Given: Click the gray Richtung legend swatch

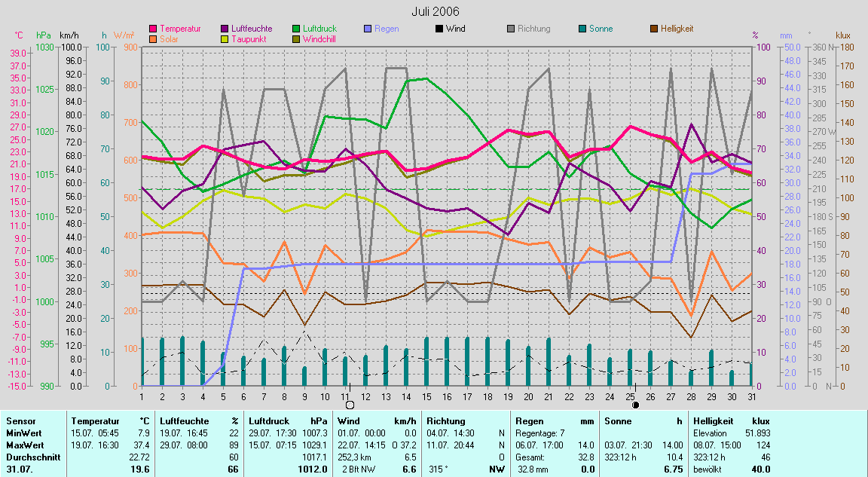Looking at the screenshot, I should click(x=510, y=29).
